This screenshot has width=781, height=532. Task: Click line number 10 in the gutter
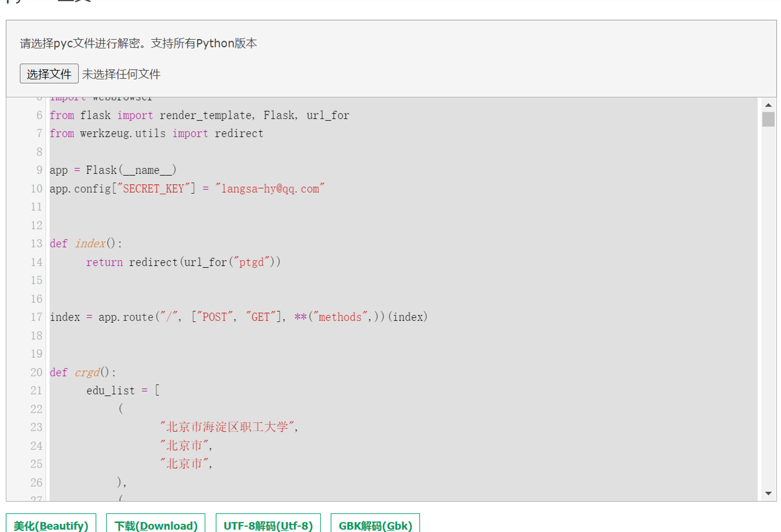(36, 189)
